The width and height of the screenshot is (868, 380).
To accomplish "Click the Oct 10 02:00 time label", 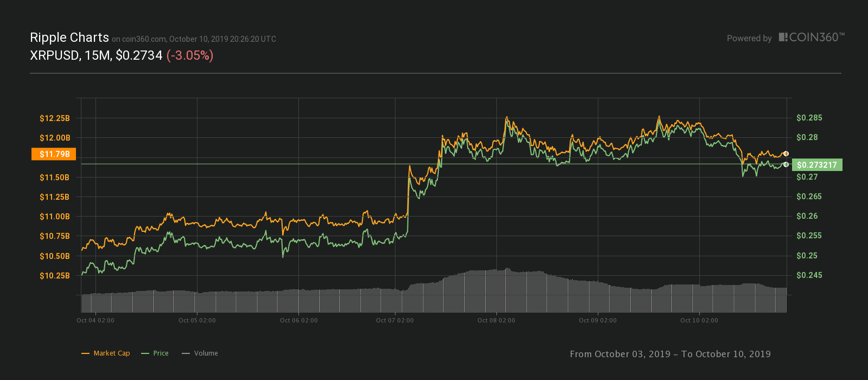I will point(699,320).
